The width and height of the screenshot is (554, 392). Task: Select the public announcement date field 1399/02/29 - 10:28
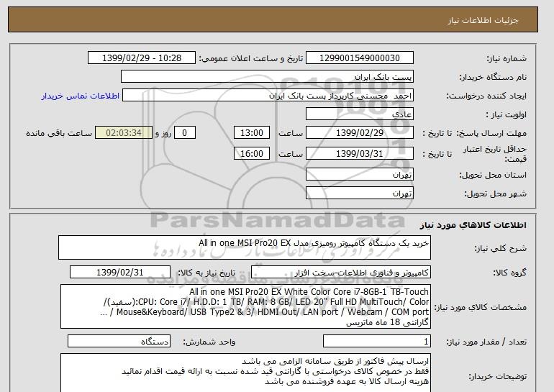pyautogui.click(x=141, y=58)
